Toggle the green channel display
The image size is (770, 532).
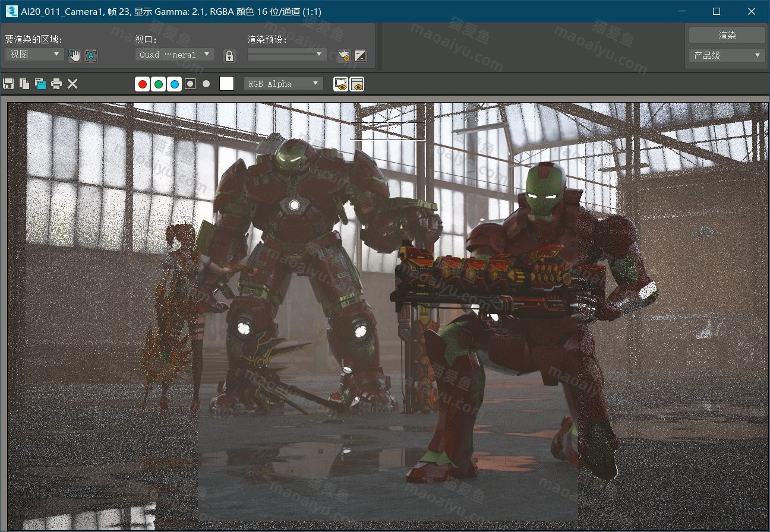(x=159, y=84)
